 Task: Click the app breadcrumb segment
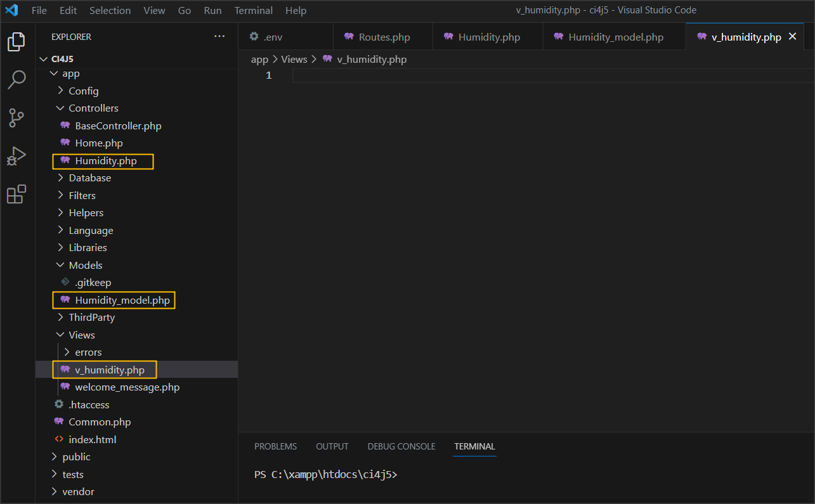[x=260, y=59]
